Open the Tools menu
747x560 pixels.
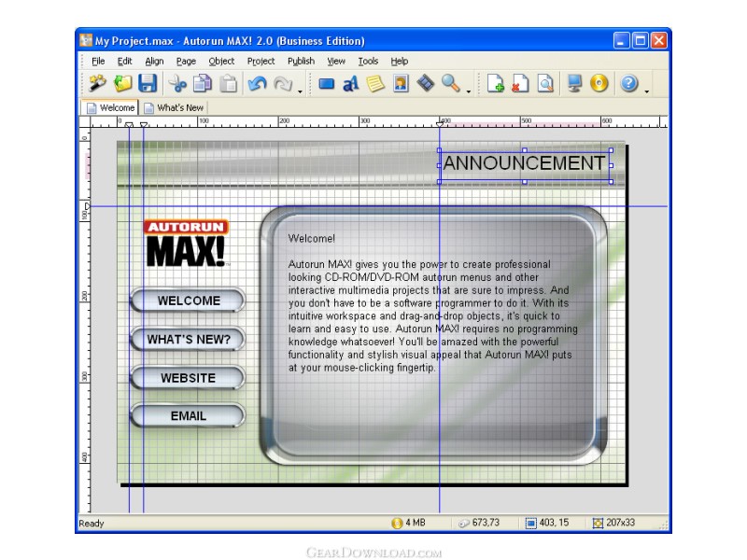coord(368,62)
